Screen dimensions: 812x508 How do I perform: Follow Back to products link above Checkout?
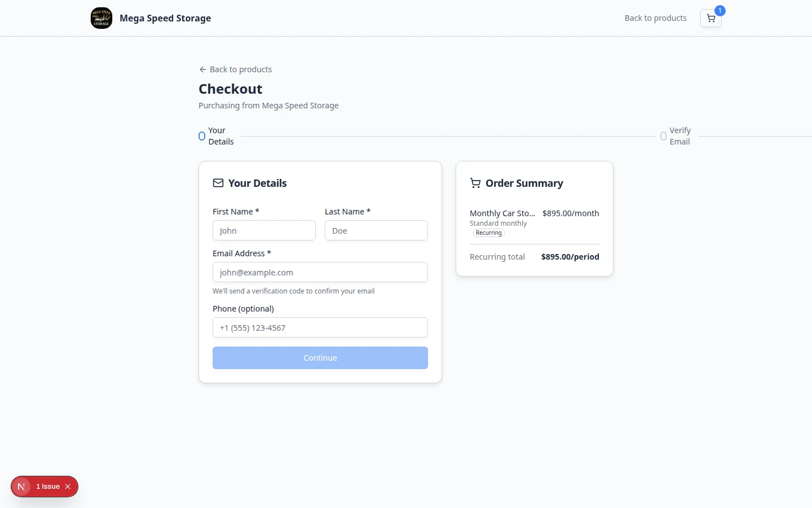235,69
